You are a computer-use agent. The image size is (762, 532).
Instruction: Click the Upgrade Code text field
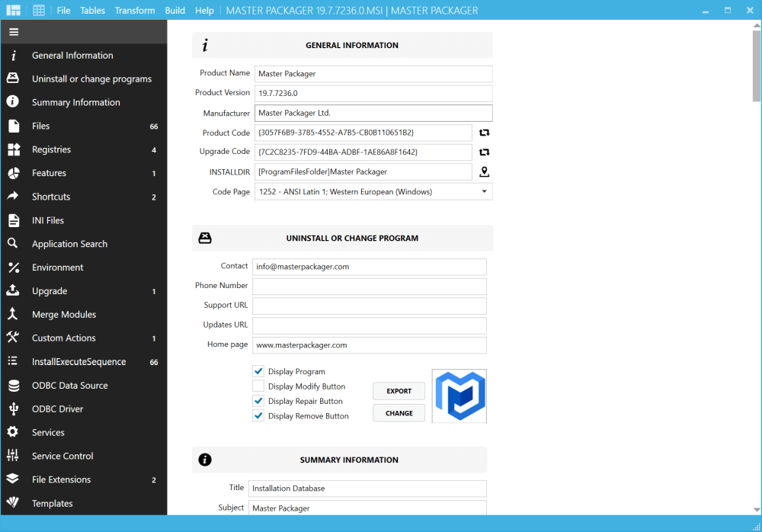tap(363, 152)
